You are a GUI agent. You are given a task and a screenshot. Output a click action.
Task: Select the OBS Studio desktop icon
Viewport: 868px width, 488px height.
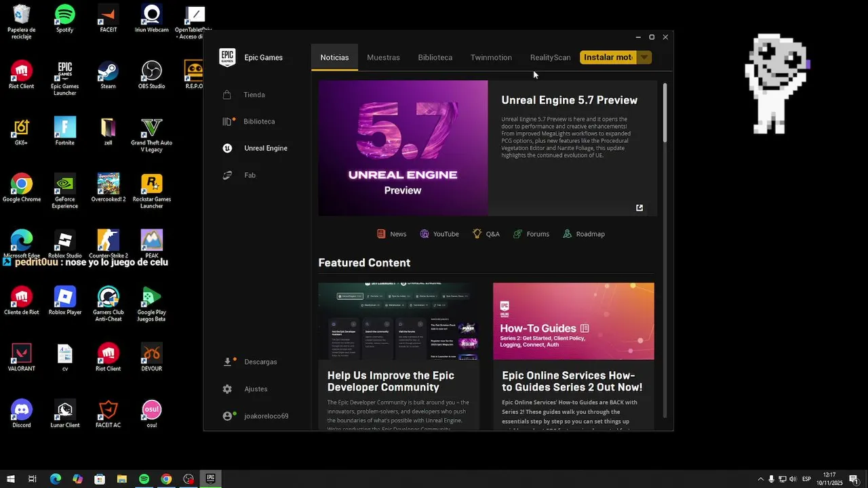point(151,75)
